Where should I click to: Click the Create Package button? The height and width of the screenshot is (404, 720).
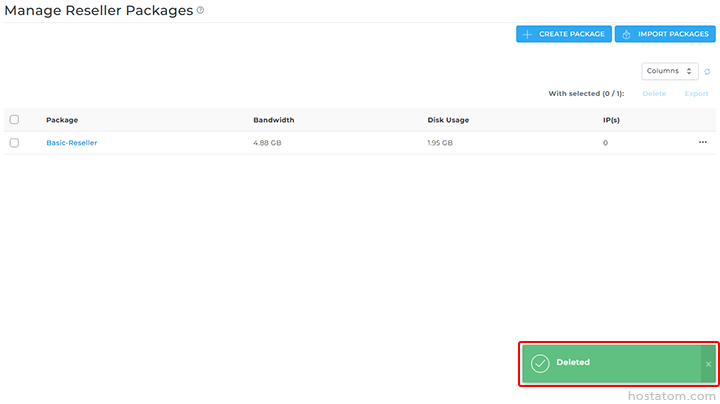(x=563, y=34)
